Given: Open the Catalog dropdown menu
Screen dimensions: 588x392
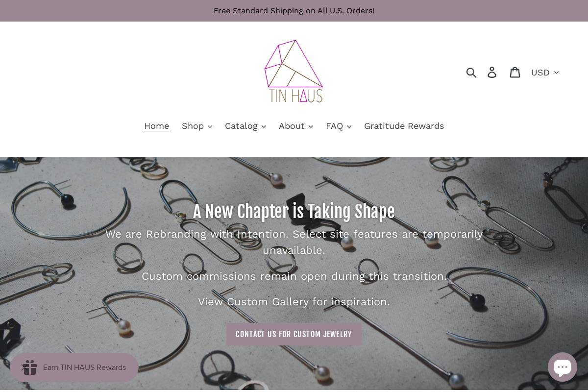Looking at the screenshot, I should click(245, 126).
